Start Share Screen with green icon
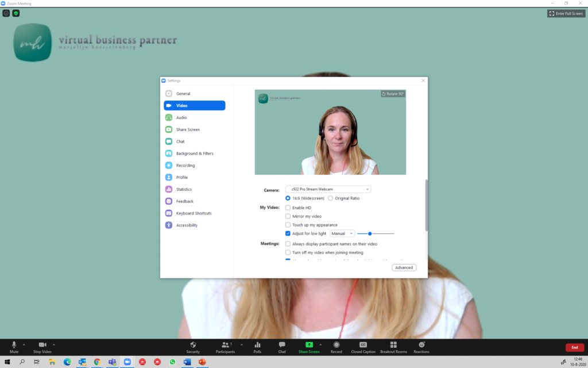588x368 pixels. 309,345
